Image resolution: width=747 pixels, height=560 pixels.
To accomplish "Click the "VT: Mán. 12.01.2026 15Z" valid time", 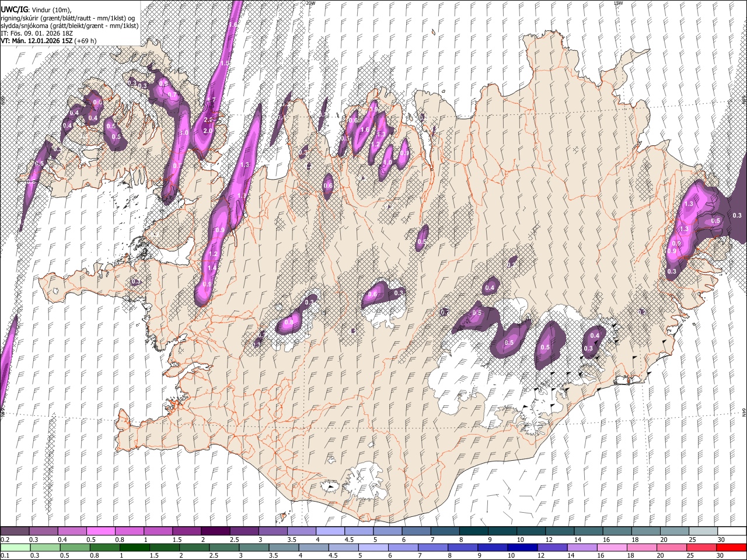I will [x=36, y=41].
